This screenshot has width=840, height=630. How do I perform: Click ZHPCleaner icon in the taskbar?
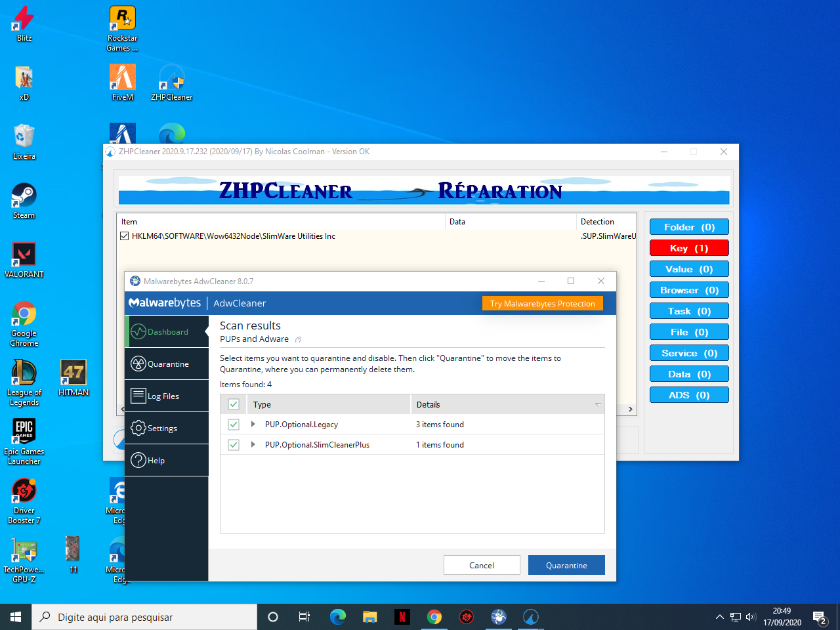click(531, 617)
